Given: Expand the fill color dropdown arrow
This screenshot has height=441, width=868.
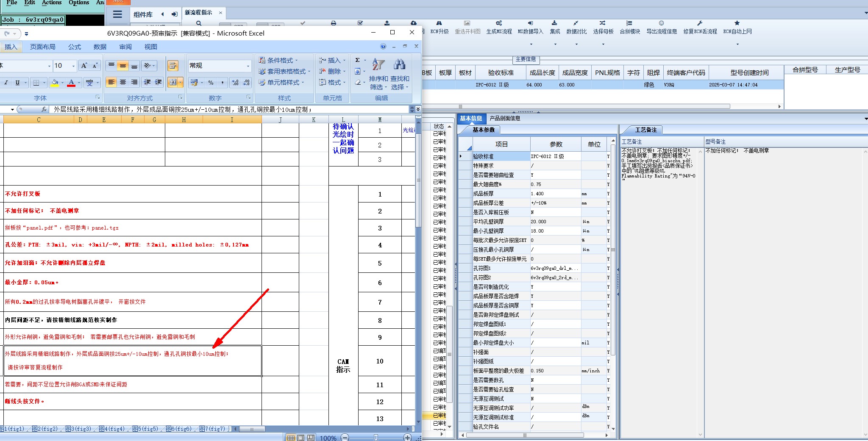Looking at the screenshot, I should click(62, 83).
